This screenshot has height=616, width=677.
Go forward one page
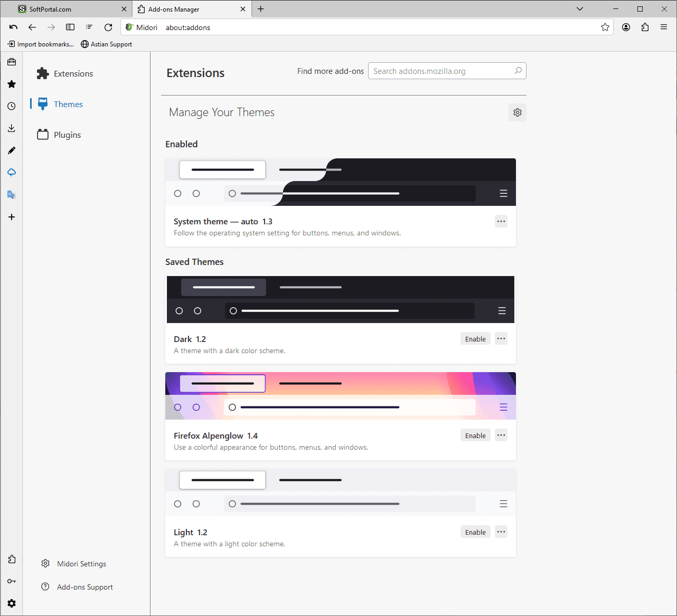pos(51,27)
